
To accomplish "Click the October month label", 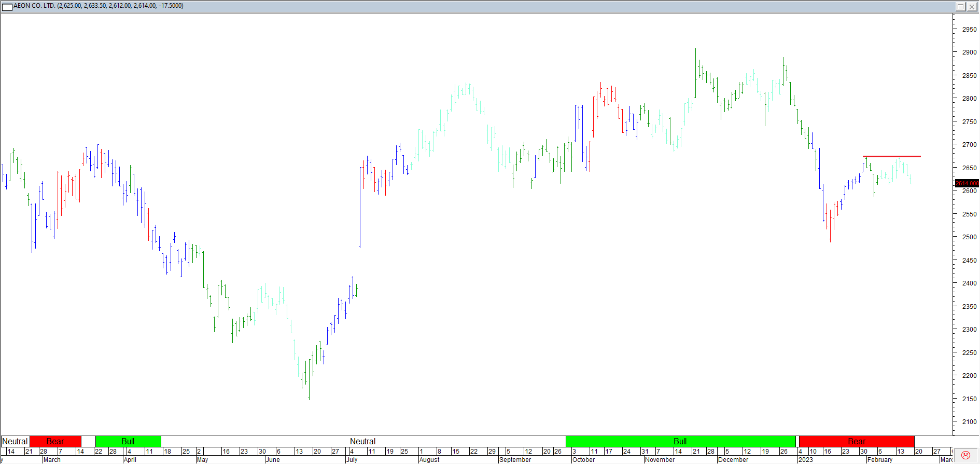I will pyautogui.click(x=584, y=460).
